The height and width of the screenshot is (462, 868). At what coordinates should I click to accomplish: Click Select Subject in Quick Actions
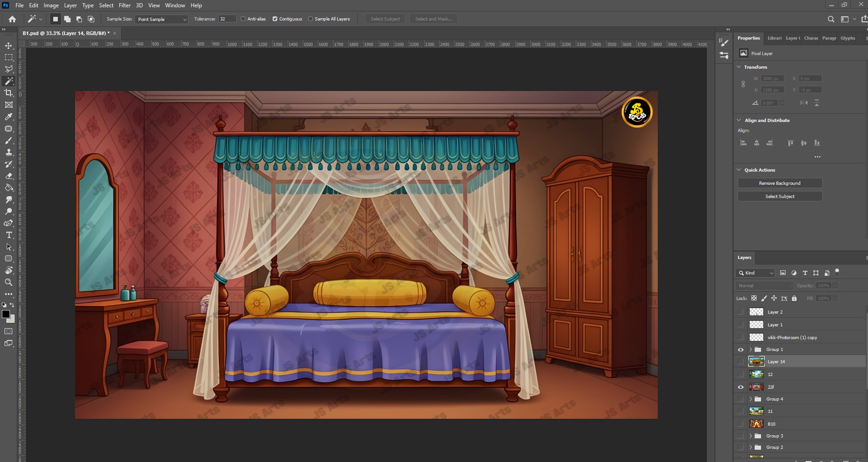779,196
